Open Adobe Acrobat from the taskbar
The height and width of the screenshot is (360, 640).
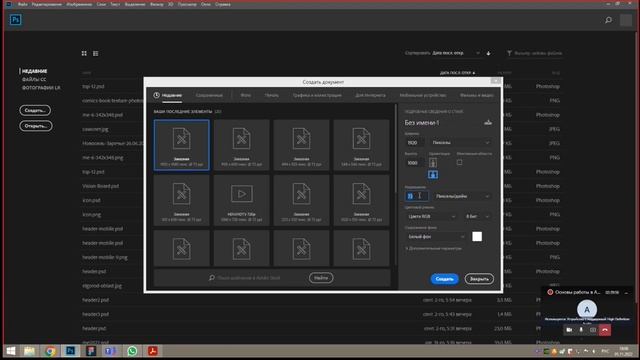tap(153, 351)
